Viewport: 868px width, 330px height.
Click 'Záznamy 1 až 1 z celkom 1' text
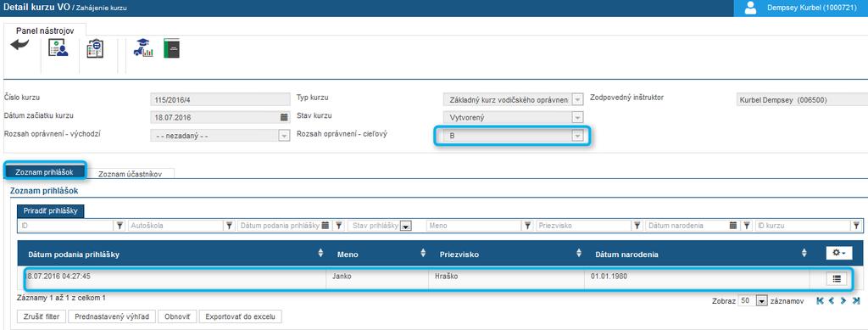point(61,298)
